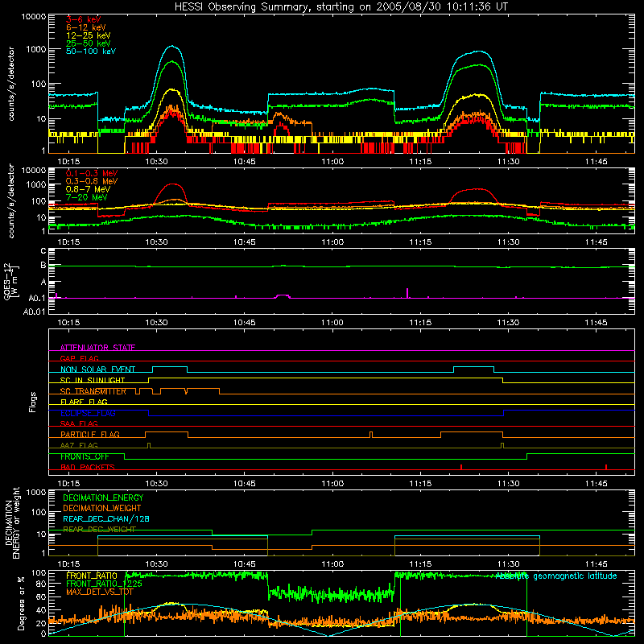Select the SC_IN_SUNLIGHT flag label

(x=93, y=380)
